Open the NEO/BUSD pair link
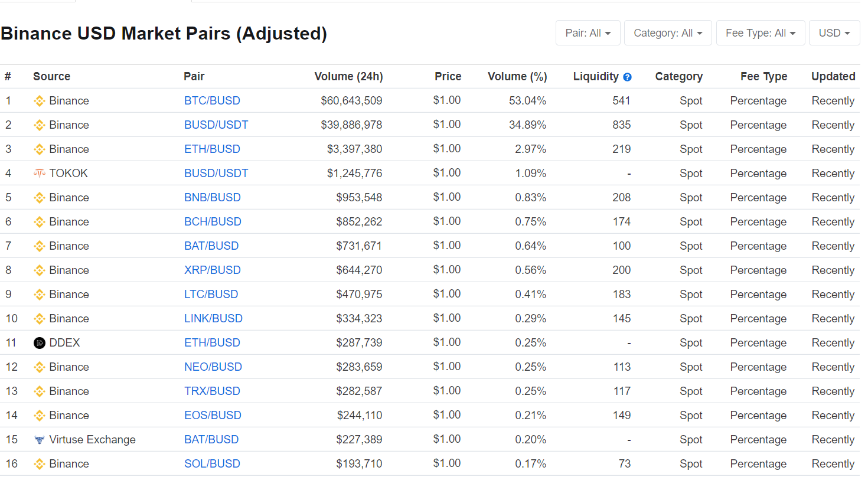The width and height of the screenshot is (868, 477). click(213, 367)
